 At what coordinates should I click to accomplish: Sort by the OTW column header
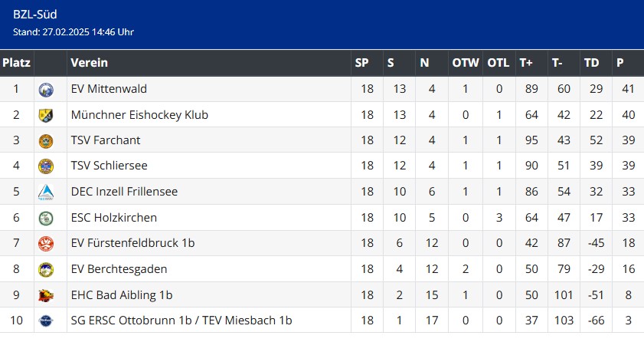pyautogui.click(x=466, y=62)
